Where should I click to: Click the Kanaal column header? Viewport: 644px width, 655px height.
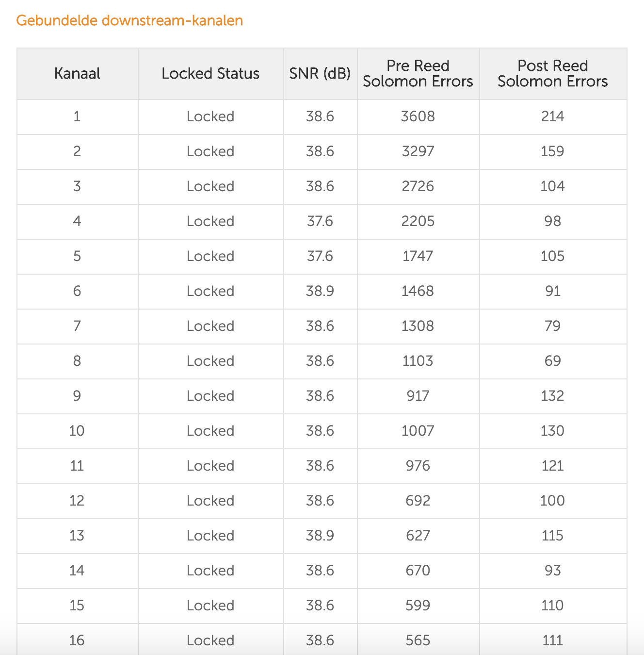click(x=77, y=74)
